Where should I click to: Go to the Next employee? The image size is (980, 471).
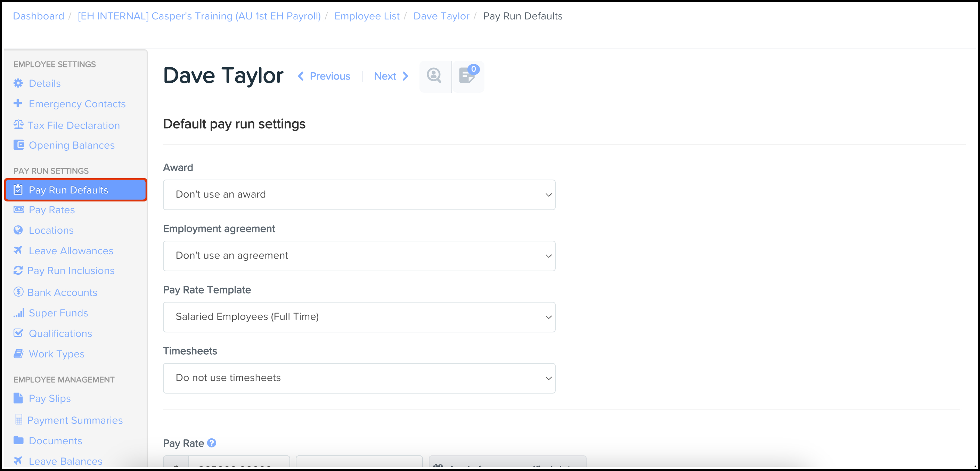pyautogui.click(x=391, y=76)
